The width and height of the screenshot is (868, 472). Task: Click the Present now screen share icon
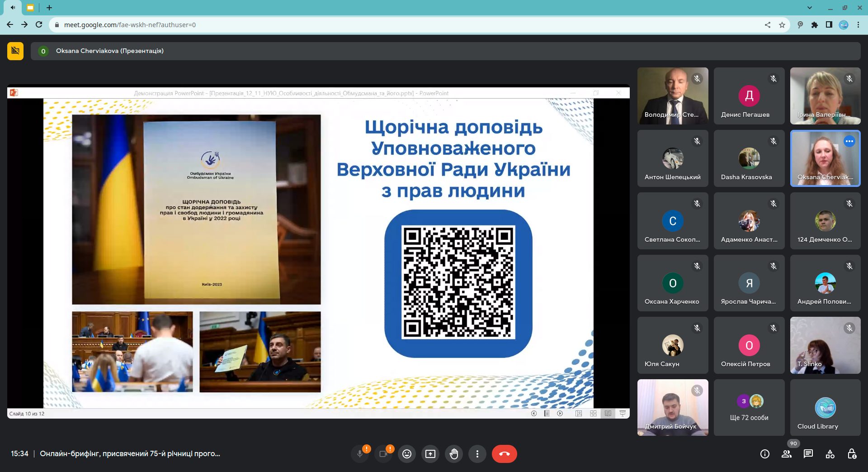430,454
